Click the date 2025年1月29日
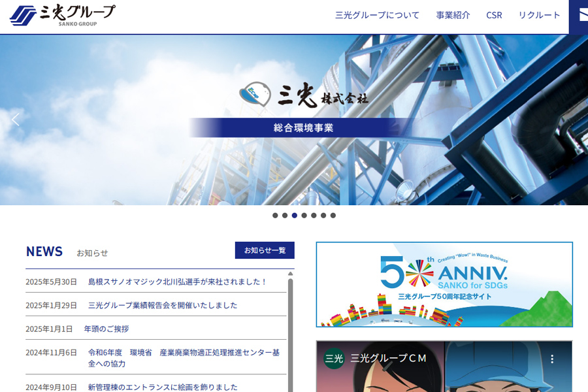 click(51, 305)
